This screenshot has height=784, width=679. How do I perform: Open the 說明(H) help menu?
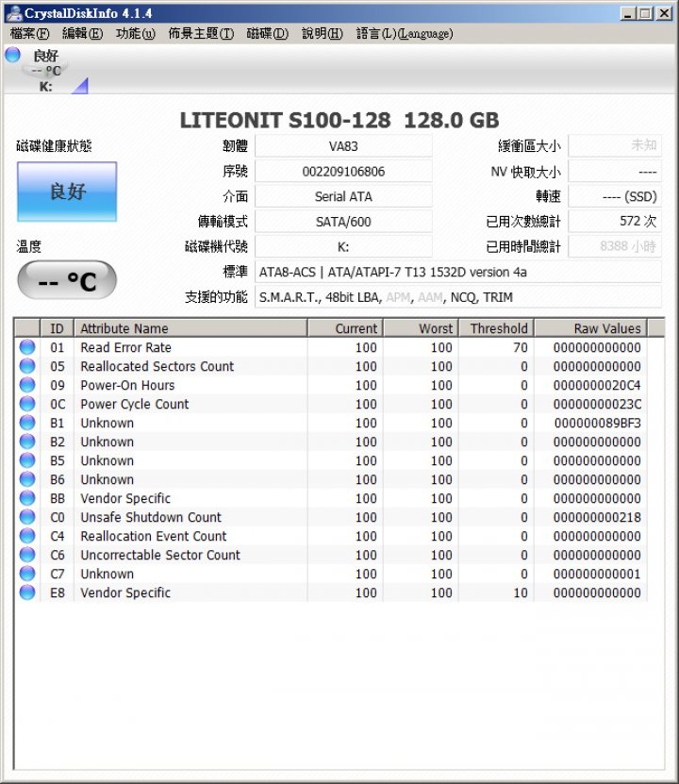click(x=323, y=34)
